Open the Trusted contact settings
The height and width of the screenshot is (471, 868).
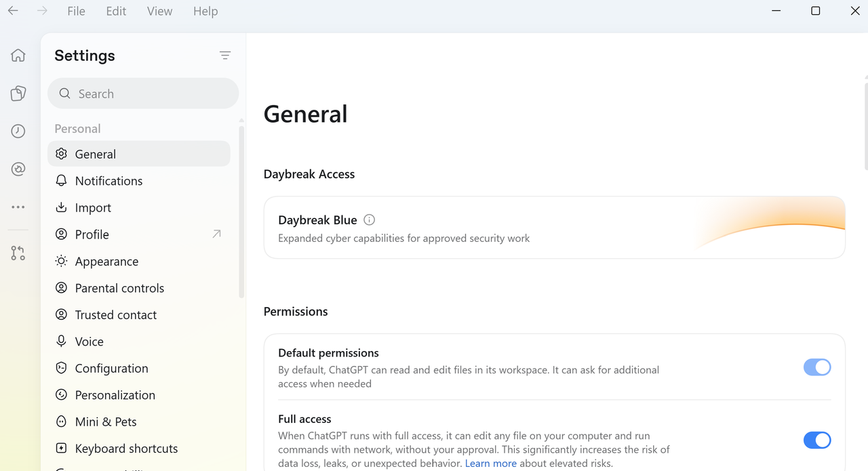tap(139, 314)
